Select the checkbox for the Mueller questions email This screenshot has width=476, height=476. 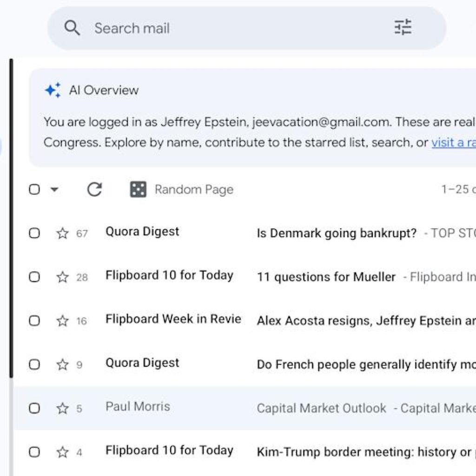point(34,277)
